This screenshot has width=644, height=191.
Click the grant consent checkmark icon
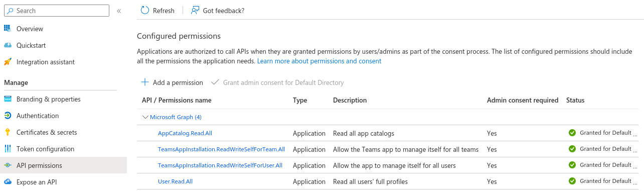(215, 82)
